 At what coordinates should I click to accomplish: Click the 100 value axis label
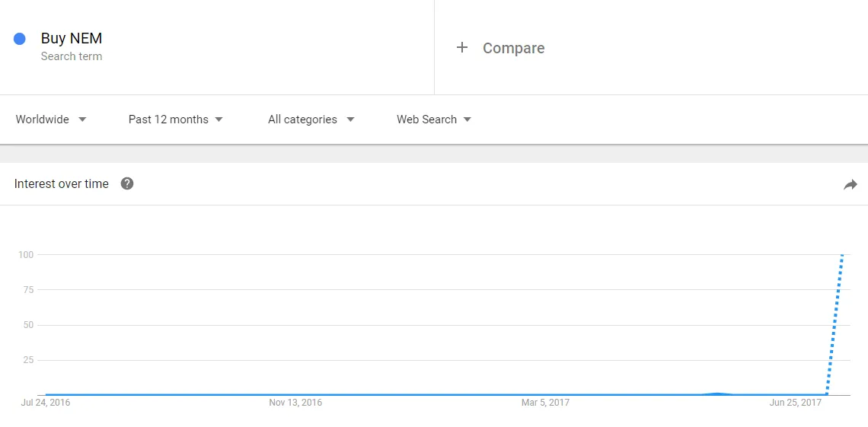coord(27,255)
